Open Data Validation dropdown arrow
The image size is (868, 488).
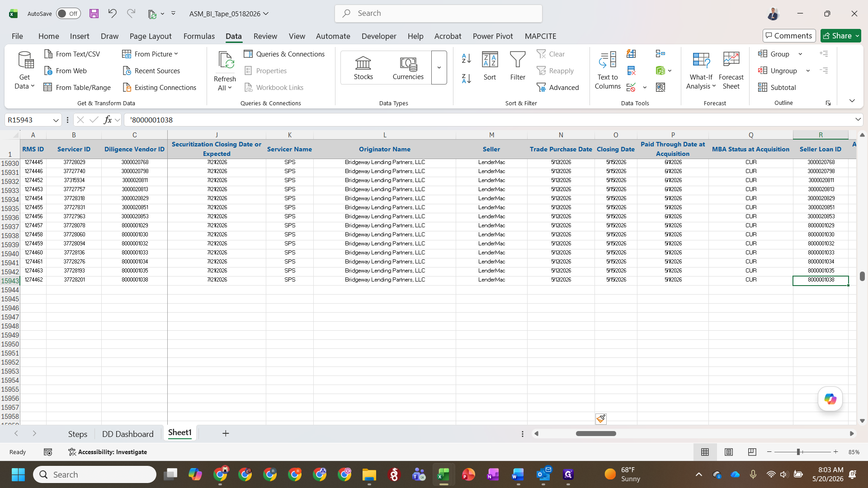pyautogui.click(x=645, y=87)
